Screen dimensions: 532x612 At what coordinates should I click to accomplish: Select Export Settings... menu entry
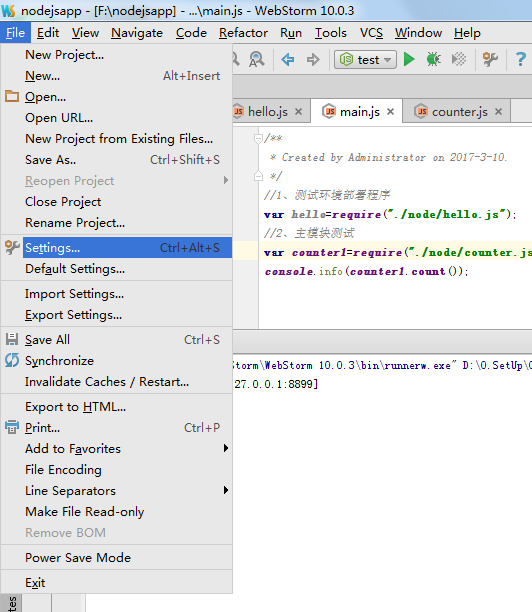pyautogui.click(x=117, y=315)
